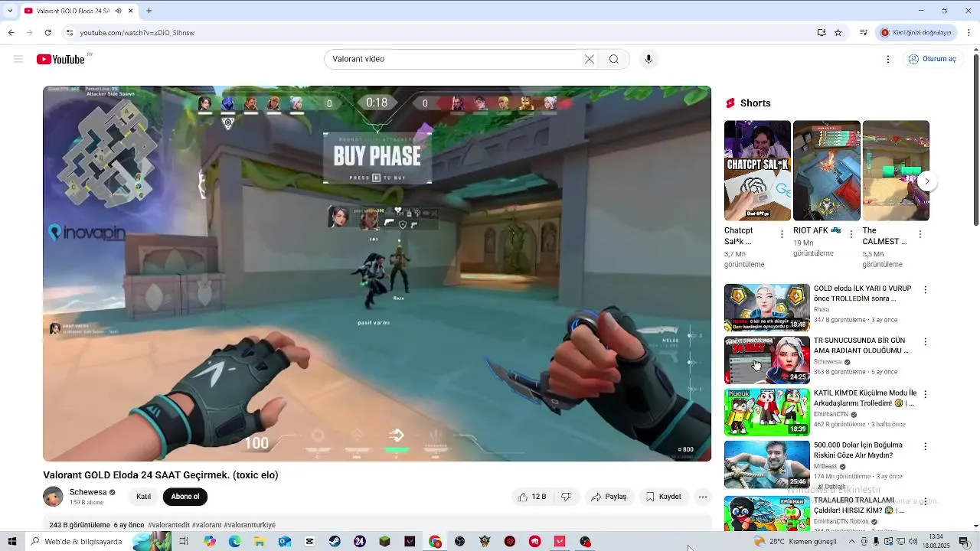Share the video with Paylaş
980x551 pixels.
609,497
